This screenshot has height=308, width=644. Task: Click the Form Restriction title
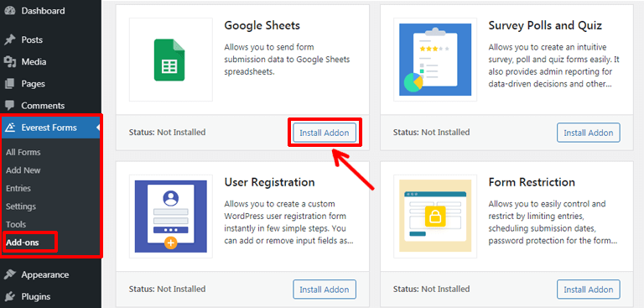(532, 182)
